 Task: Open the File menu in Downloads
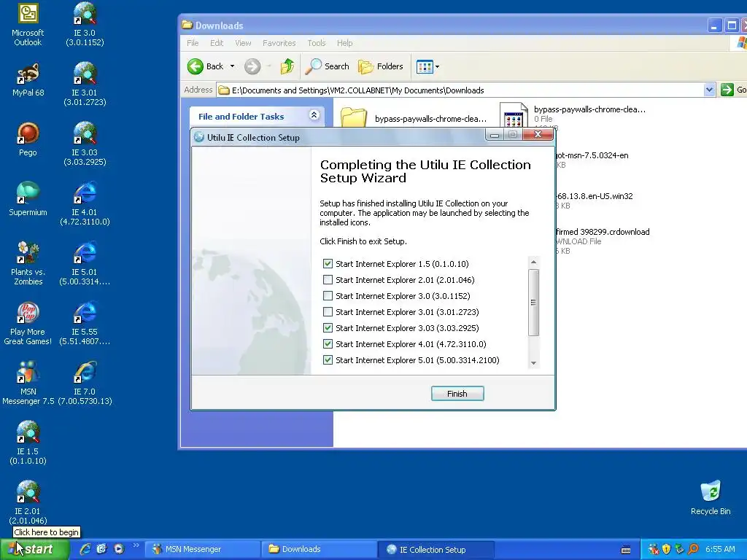tap(193, 43)
